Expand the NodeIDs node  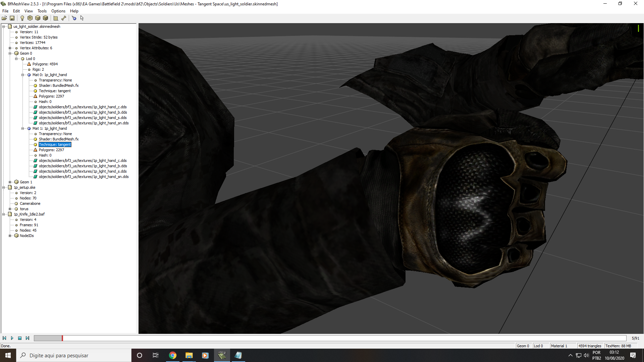10,236
